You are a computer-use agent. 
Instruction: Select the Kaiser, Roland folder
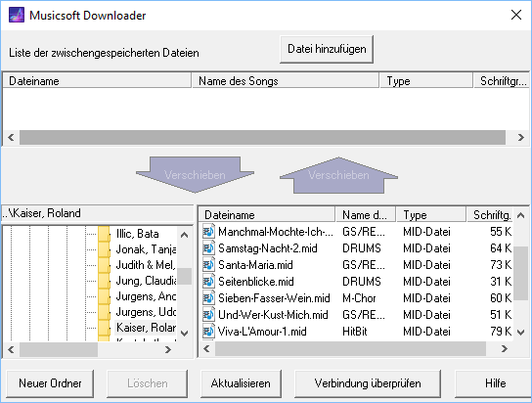(x=146, y=328)
